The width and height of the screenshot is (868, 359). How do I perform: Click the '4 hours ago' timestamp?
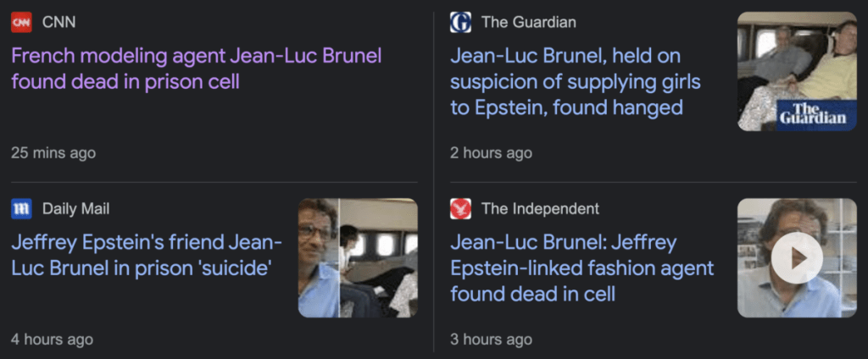pos(52,339)
